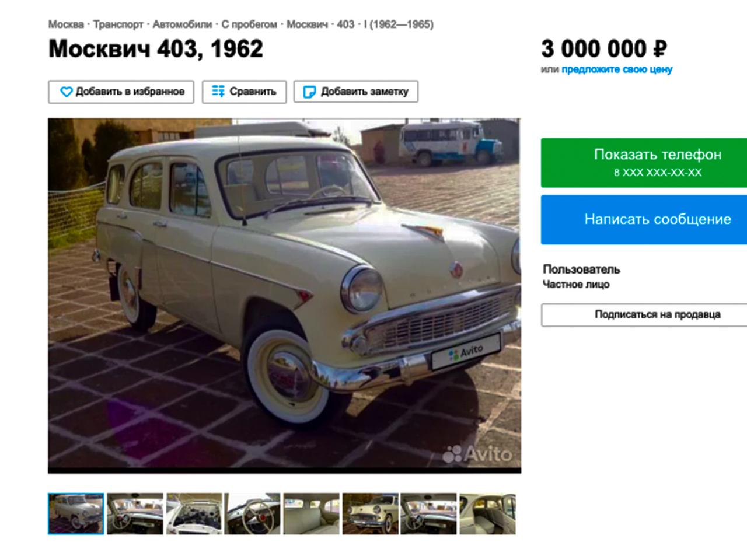The image size is (747, 560).
Task: Select the car front view thumbnail
Action: 370,513
